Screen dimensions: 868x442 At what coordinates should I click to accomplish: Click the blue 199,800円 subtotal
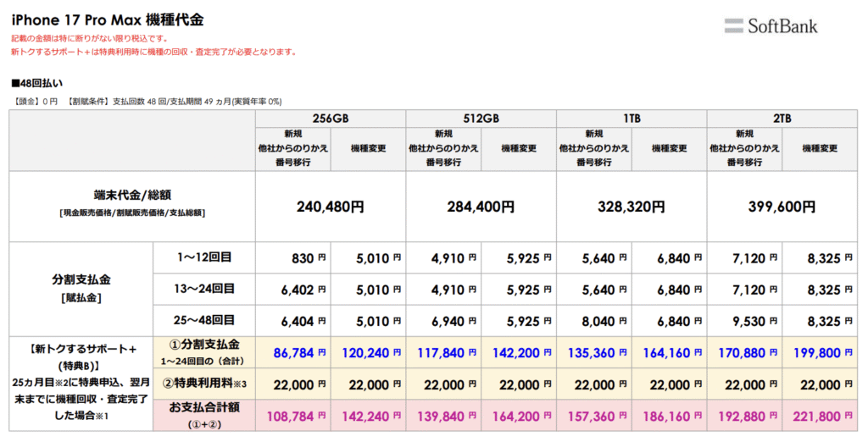[817, 351]
